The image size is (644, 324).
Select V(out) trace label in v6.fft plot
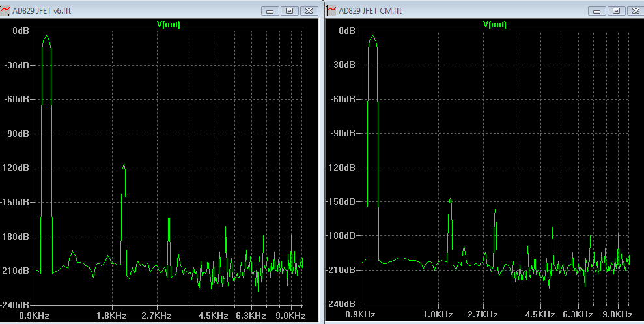click(x=169, y=24)
